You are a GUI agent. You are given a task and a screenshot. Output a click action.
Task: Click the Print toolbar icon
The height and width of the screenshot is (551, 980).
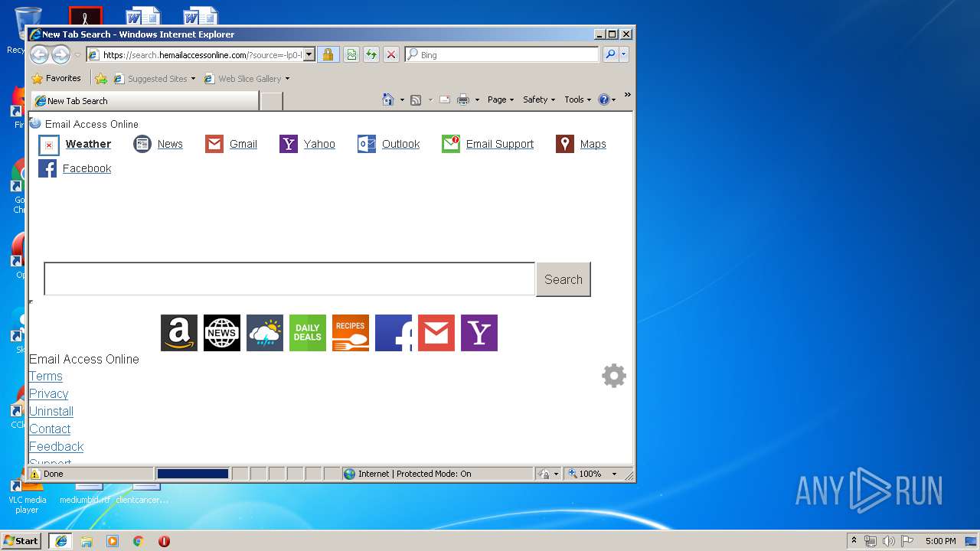(x=463, y=99)
